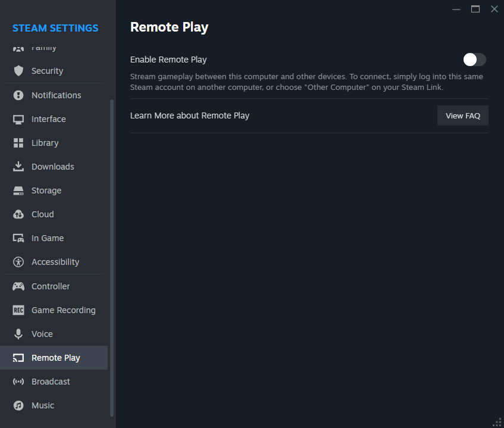Click the Game Recording REC icon
Screen dimensions: 504x428
(x=18, y=310)
